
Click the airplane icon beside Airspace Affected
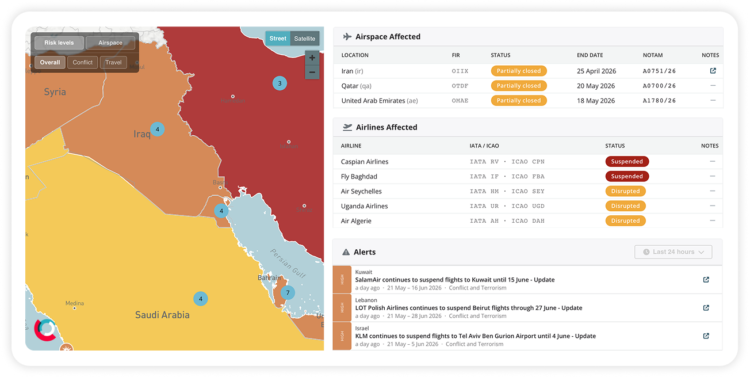pyautogui.click(x=347, y=36)
